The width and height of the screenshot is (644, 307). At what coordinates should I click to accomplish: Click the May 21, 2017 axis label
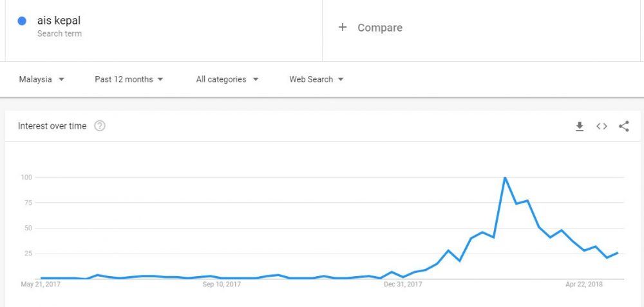coord(40,284)
